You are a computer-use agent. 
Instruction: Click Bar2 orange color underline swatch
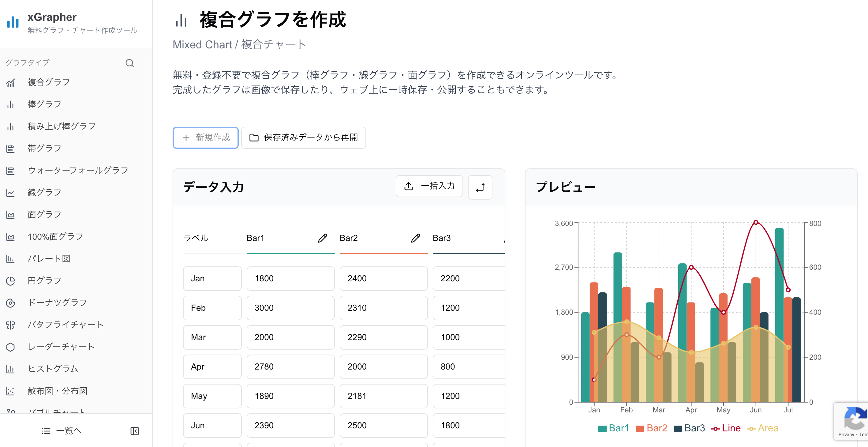tap(383, 253)
